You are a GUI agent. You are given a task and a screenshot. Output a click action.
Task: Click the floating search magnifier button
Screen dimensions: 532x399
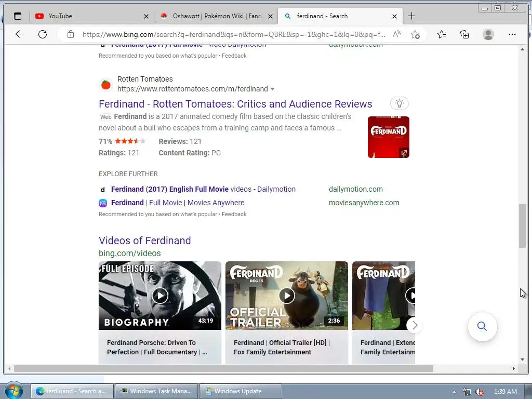(x=482, y=326)
